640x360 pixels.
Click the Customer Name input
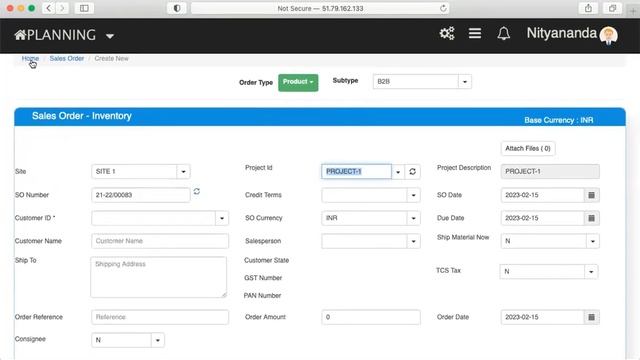[160, 241]
